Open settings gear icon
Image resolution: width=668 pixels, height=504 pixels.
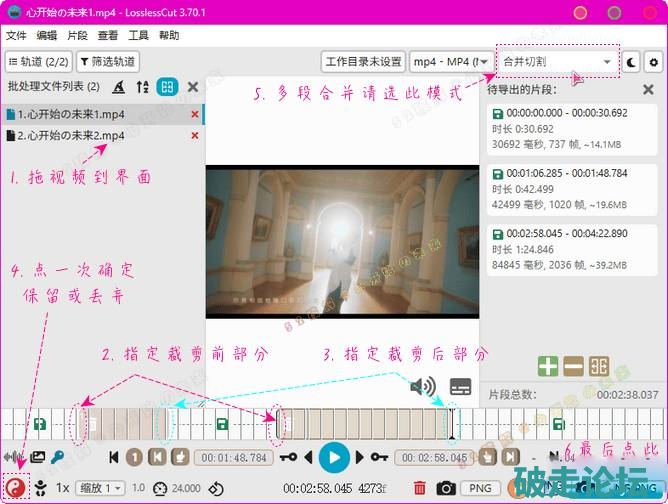(x=654, y=62)
